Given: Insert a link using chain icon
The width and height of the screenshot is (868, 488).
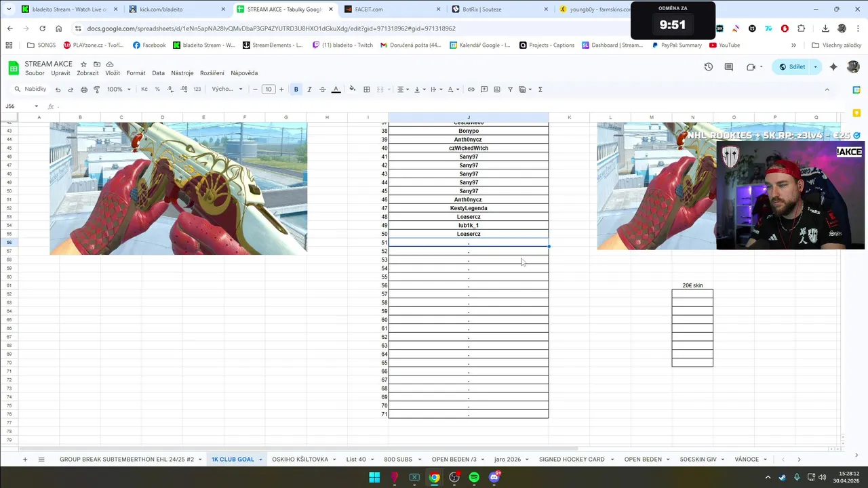Looking at the screenshot, I should click(x=471, y=89).
